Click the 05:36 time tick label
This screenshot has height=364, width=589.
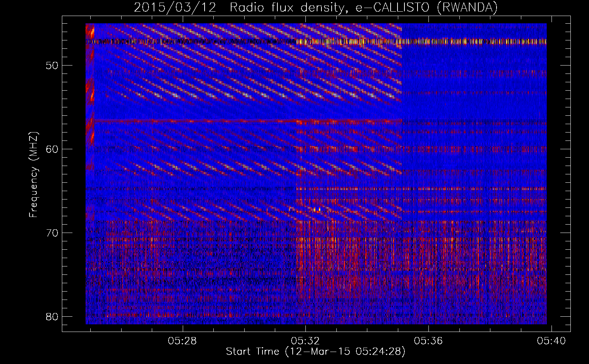(x=428, y=341)
